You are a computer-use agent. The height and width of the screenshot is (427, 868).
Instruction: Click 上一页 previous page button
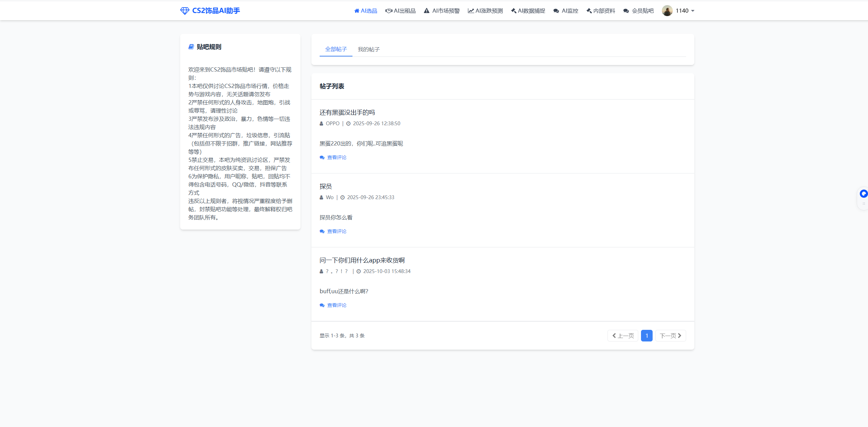[623, 336]
